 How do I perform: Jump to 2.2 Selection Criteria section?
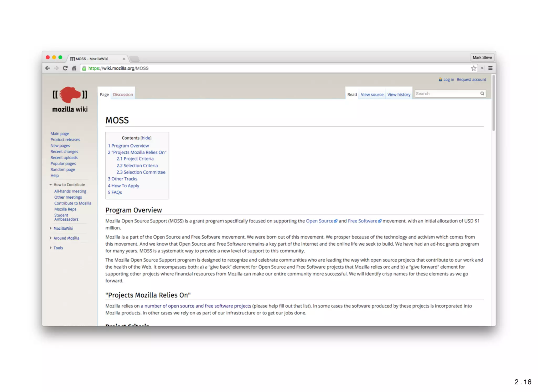(137, 166)
